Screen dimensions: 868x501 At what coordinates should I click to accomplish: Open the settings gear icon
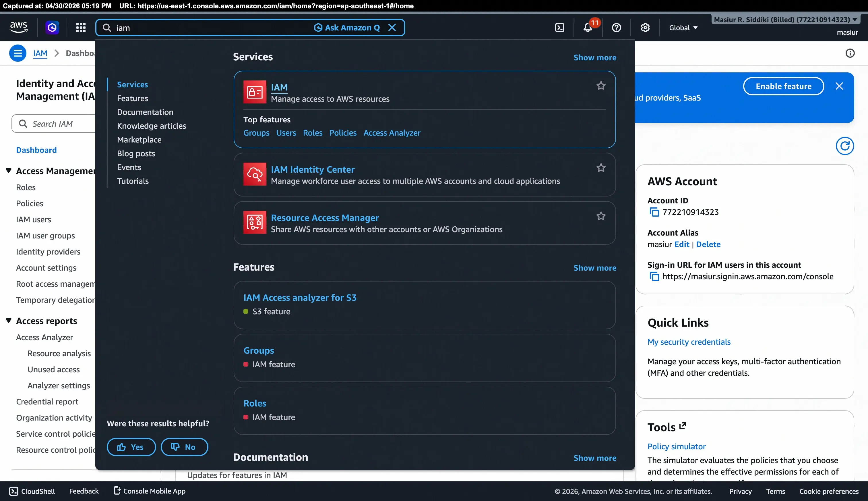click(x=645, y=28)
